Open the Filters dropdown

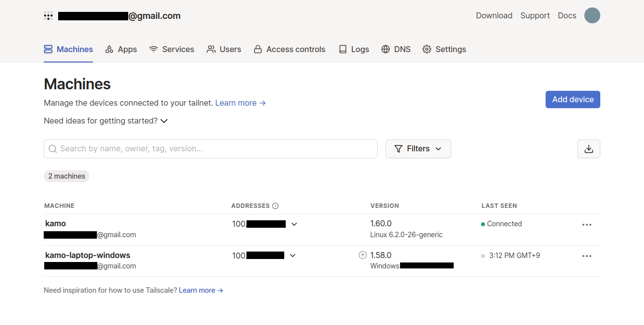pyautogui.click(x=418, y=149)
